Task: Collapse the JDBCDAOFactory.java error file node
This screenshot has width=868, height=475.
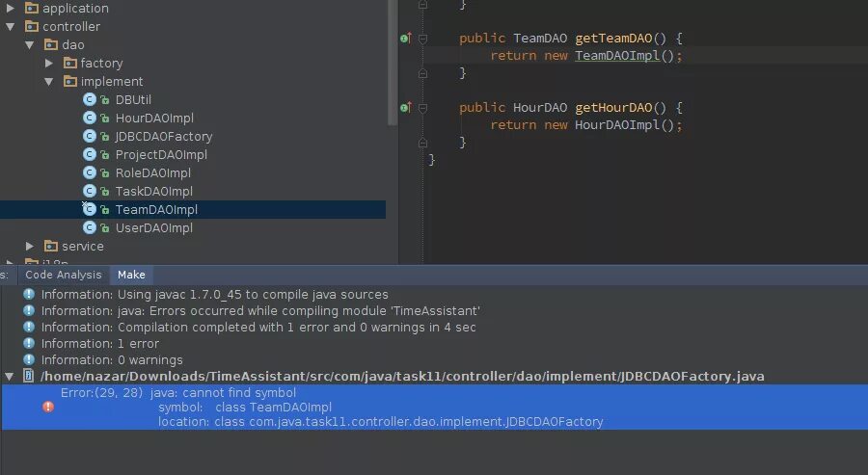Action: [x=9, y=376]
